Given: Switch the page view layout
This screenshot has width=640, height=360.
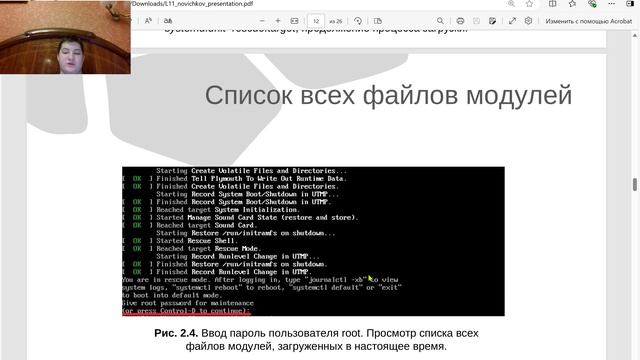Looking at the screenshot, I should click(x=378, y=21).
